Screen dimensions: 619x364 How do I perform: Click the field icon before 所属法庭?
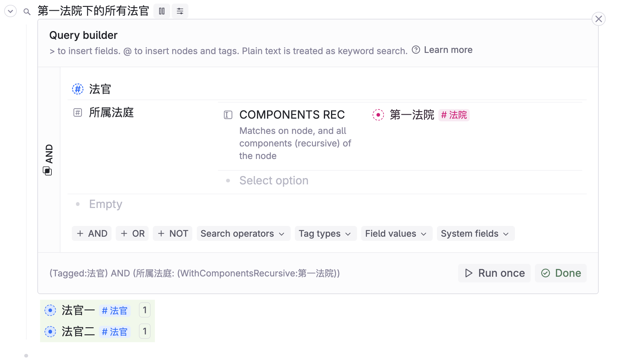77,113
